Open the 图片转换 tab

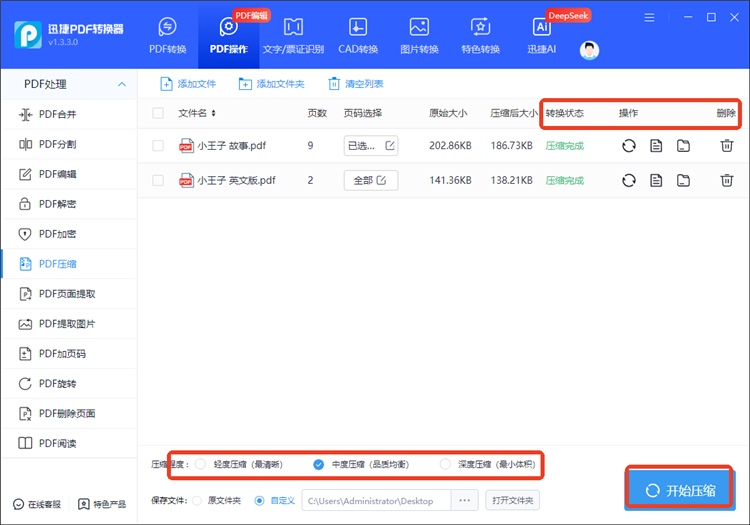pos(419,36)
